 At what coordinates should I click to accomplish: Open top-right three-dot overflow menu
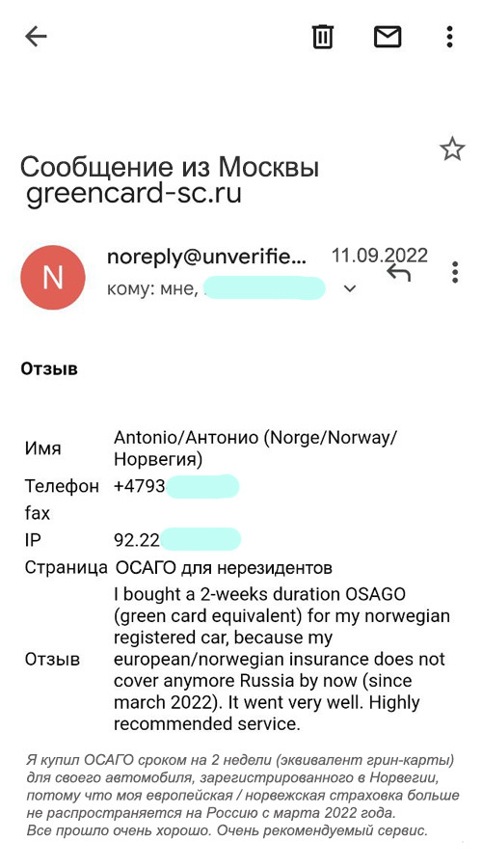coord(449,37)
